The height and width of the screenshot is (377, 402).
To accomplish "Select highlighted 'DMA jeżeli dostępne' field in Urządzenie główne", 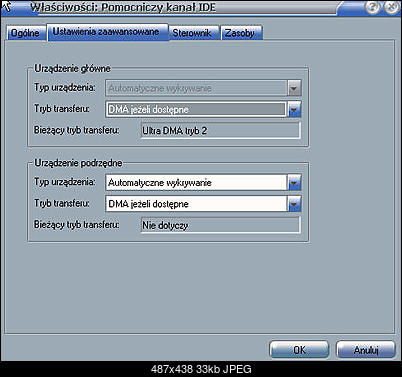I will tap(196, 109).
